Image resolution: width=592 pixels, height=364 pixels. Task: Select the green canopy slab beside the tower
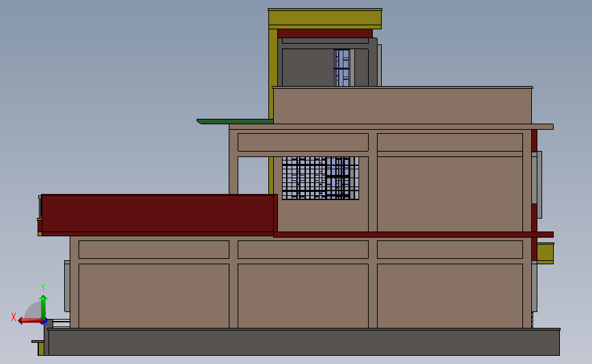tap(235, 122)
